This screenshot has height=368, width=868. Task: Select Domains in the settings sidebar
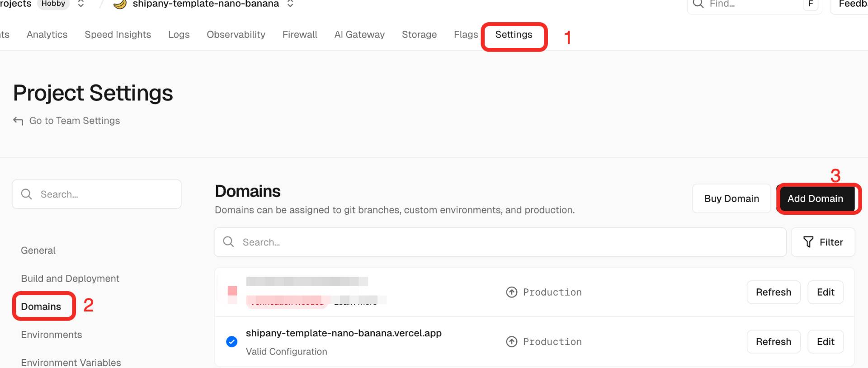pos(41,307)
